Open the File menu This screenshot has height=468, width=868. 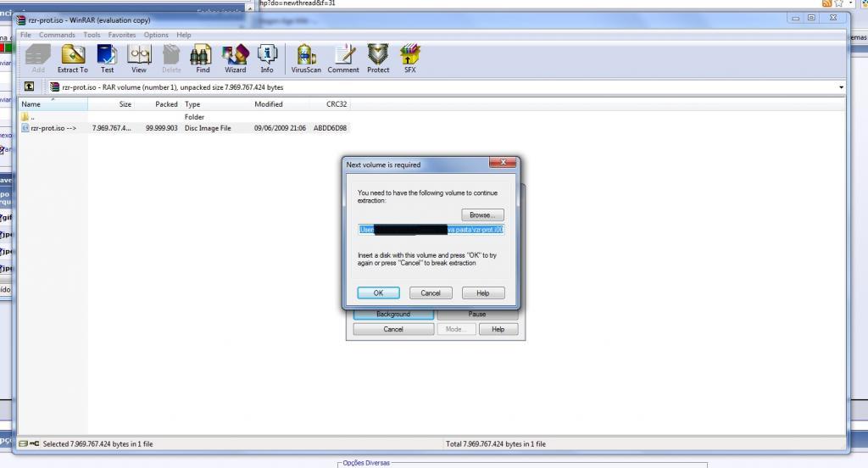25,35
